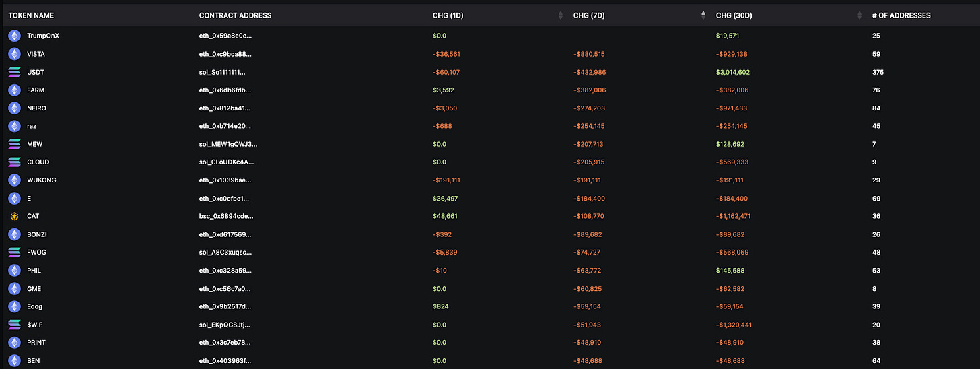
Task: Click contract address sol_So1111111...
Action: click(x=223, y=72)
